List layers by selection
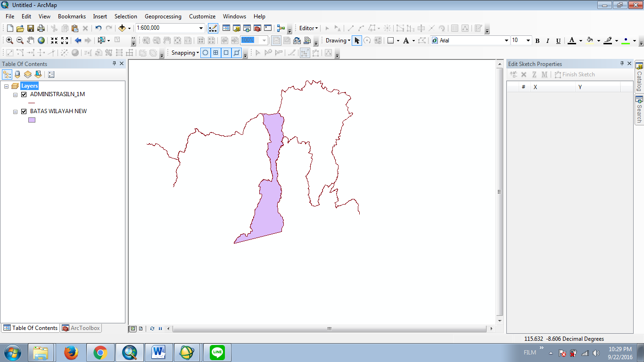Image resolution: width=644 pixels, height=362 pixels. [x=38, y=74]
